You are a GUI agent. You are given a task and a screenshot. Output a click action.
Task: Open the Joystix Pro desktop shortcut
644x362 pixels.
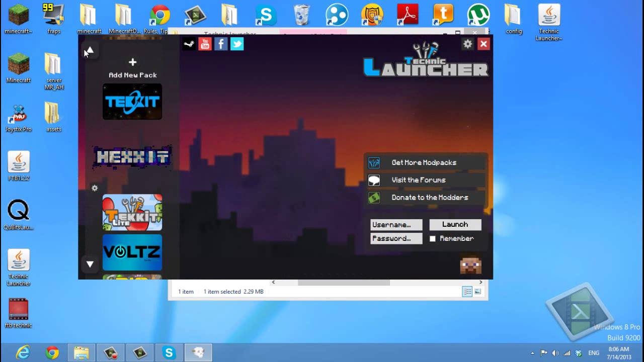(19, 118)
